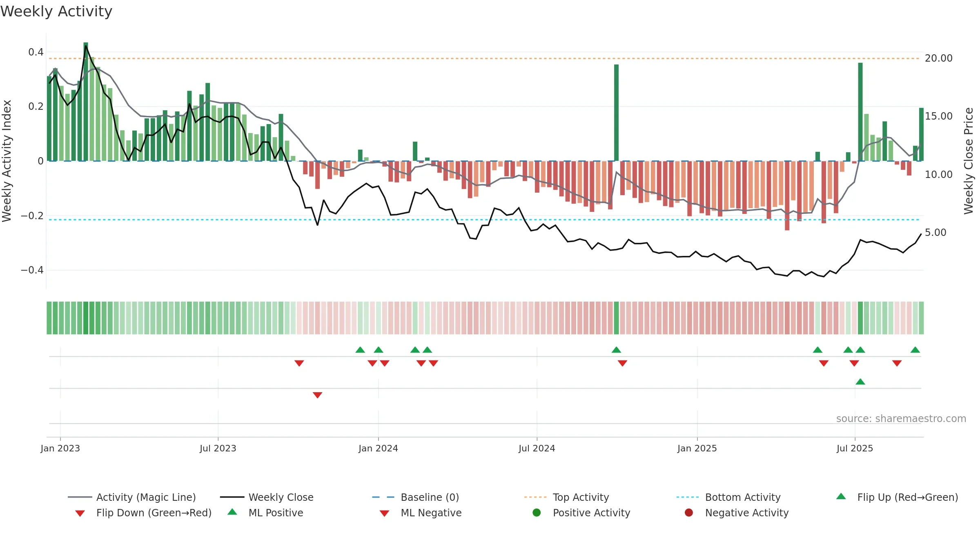Click the first green heatmap cell at left
This screenshot has width=980, height=551.
click(x=49, y=318)
